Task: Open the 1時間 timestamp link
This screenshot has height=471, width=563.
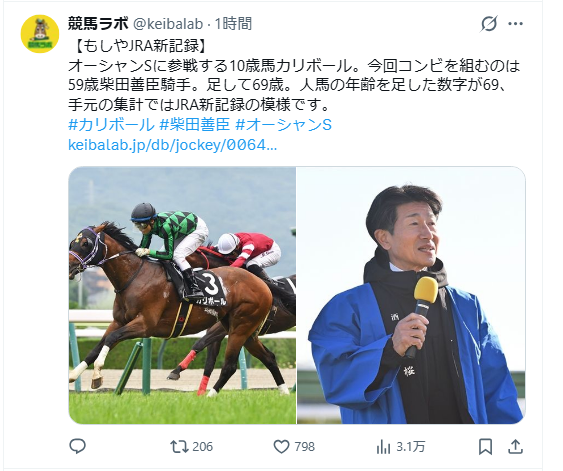Action: (233, 24)
